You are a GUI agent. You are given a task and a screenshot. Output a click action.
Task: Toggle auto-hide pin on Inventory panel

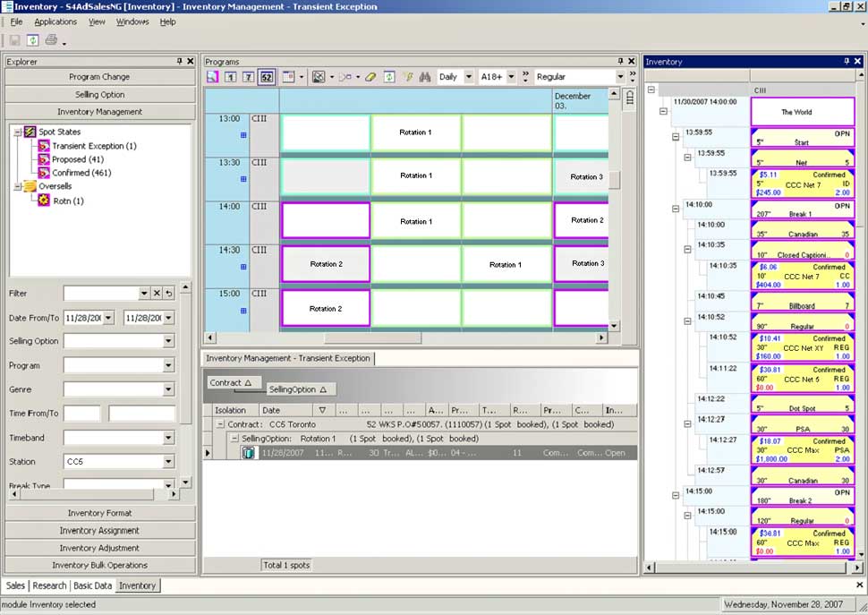[847, 62]
